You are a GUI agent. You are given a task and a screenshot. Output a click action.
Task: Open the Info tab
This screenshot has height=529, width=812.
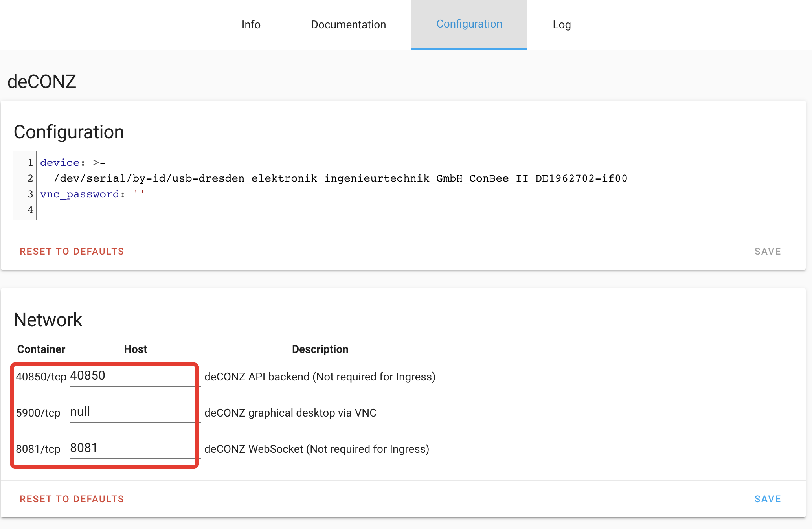251,24
